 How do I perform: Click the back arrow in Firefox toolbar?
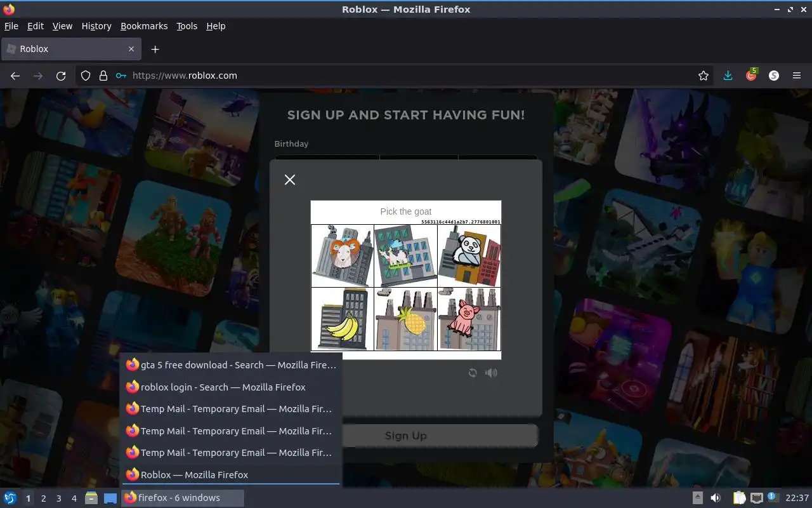click(x=15, y=76)
